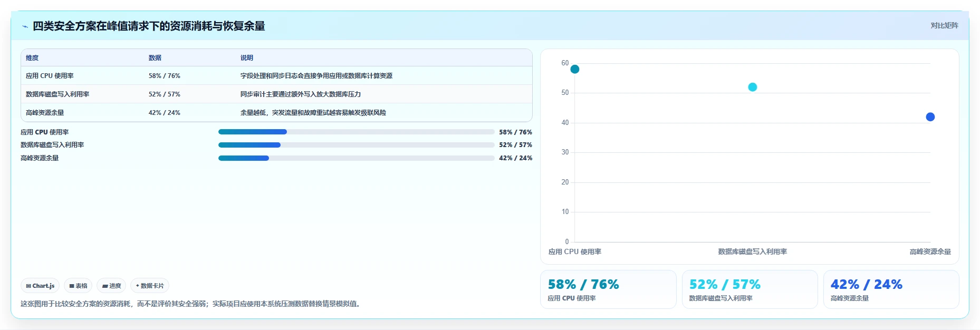
Task: Click the 高峰资源余量 progress bar
Action: point(357,158)
